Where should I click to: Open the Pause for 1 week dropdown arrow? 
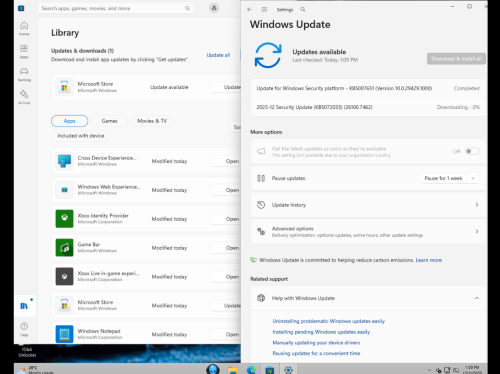tap(473, 178)
